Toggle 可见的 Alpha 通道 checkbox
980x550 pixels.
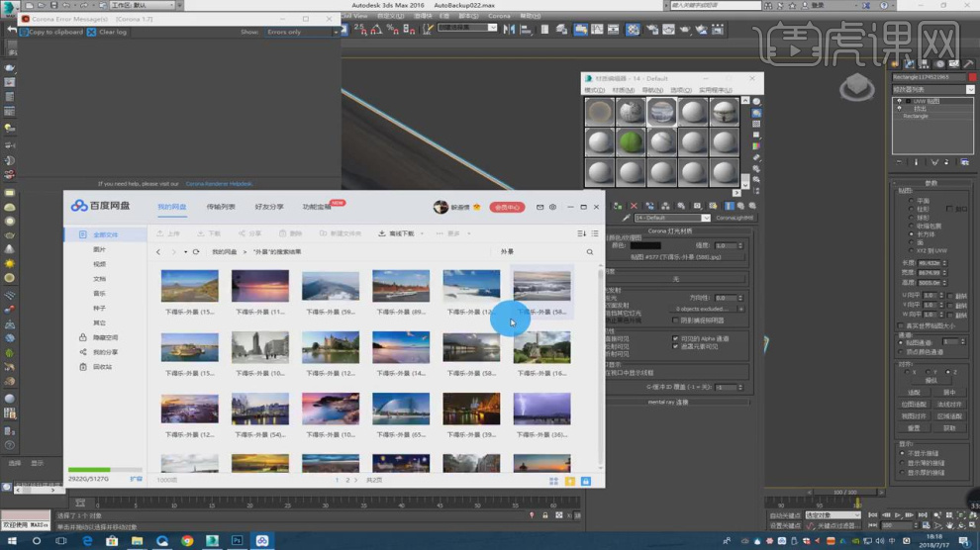pos(676,339)
